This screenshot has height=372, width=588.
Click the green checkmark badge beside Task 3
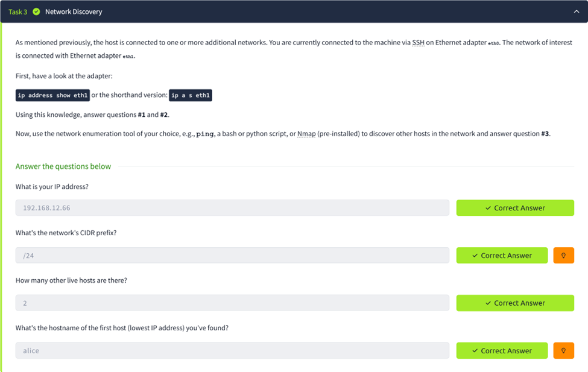click(37, 11)
